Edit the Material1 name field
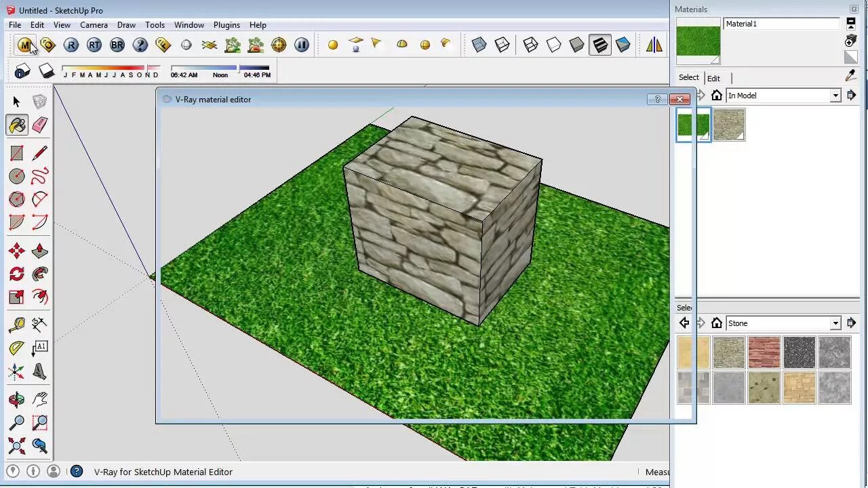Viewport: 868px width, 488px height. (x=782, y=24)
